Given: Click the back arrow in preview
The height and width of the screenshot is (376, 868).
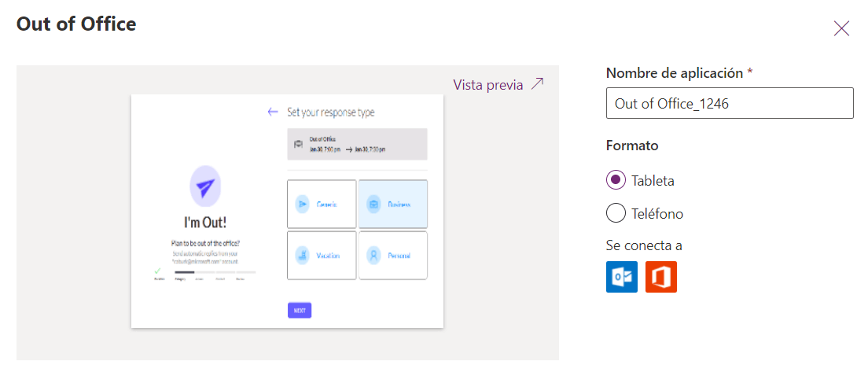Looking at the screenshot, I should pos(273,112).
